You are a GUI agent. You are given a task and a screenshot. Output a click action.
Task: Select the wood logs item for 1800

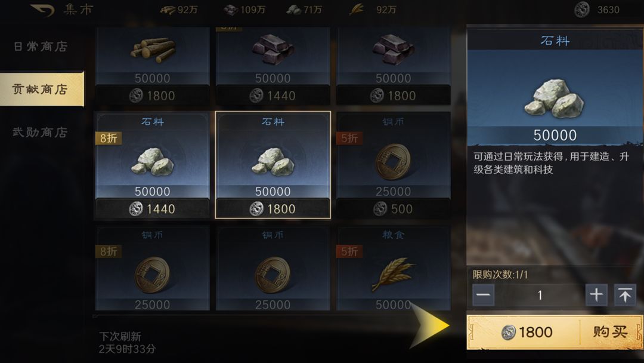coord(153,66)
